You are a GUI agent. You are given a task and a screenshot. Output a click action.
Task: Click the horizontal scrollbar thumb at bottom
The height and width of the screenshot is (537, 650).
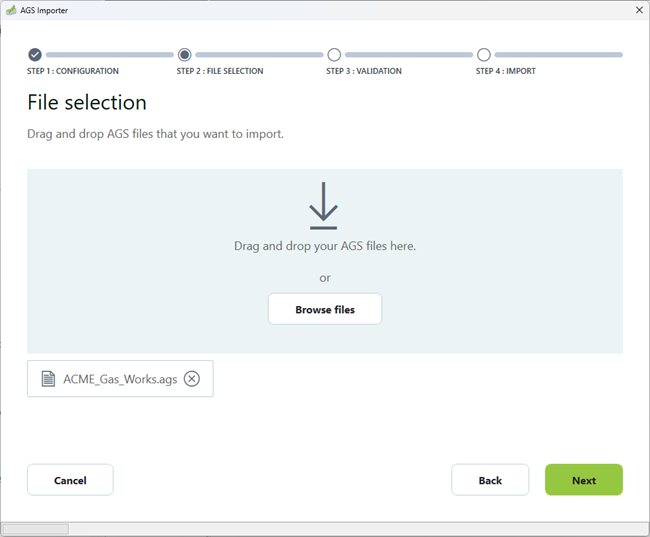[x=36, y=529]
